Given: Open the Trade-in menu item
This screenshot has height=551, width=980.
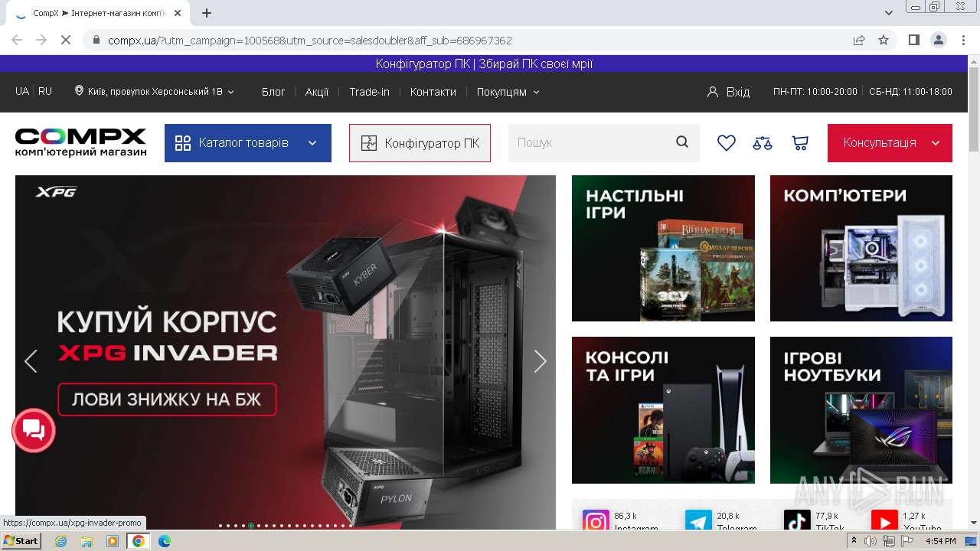Looking at the screenshot, I should [369, 92].
